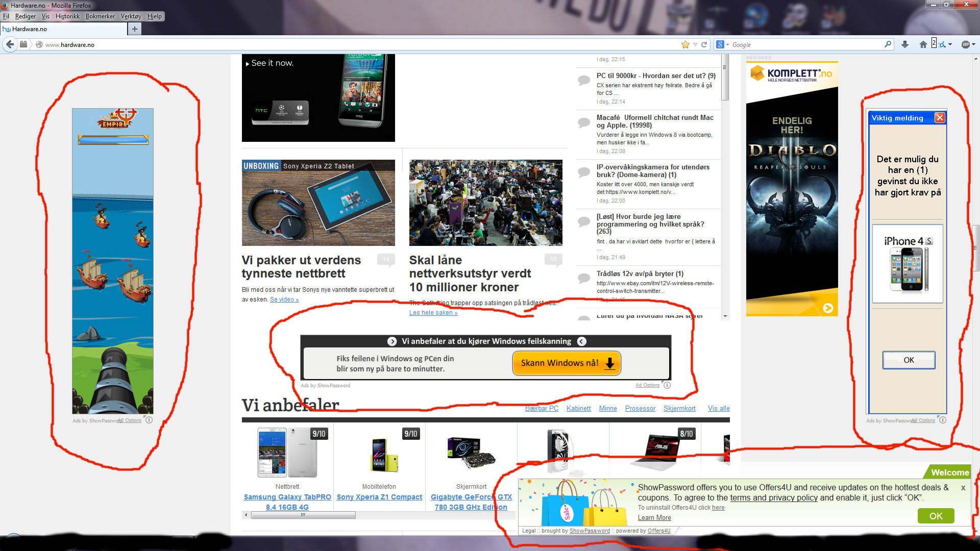Click Learn More in Offers4U banner
The height and width of the screenshot is (551, 980).
(x=654, y=518)
